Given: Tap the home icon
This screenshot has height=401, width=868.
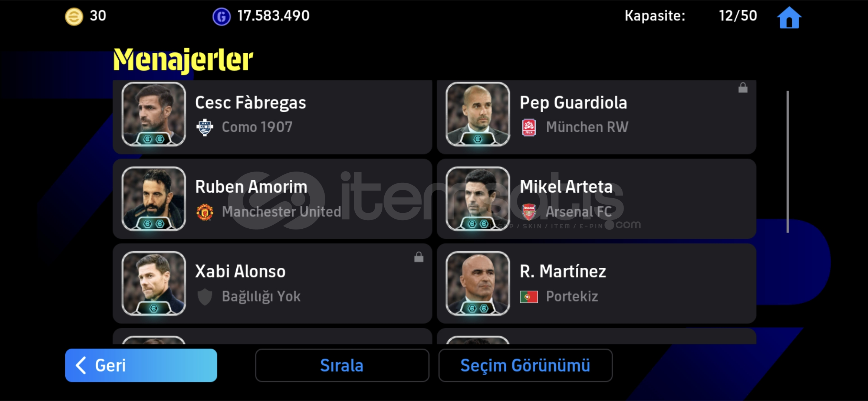Looking at the screenshot, I should click(789, 18).
